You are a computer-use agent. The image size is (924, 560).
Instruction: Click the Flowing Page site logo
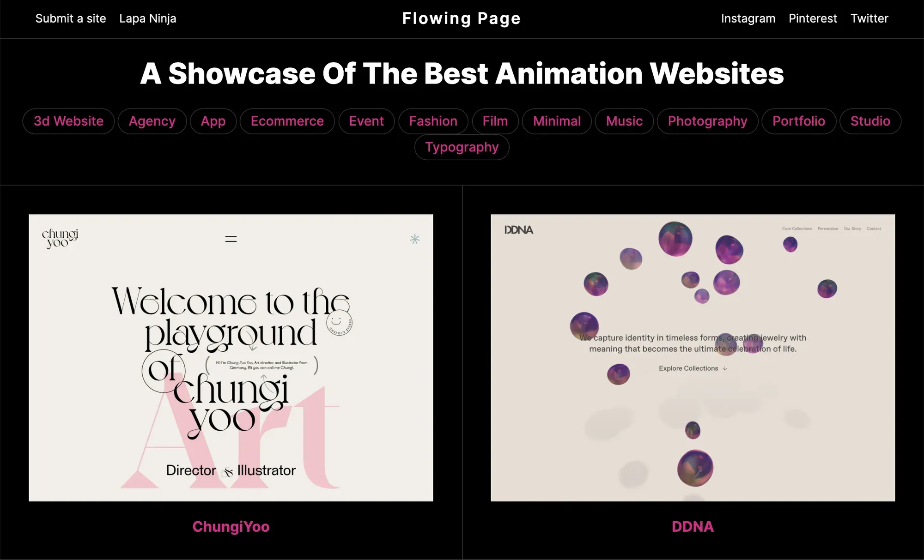[461, 18]
